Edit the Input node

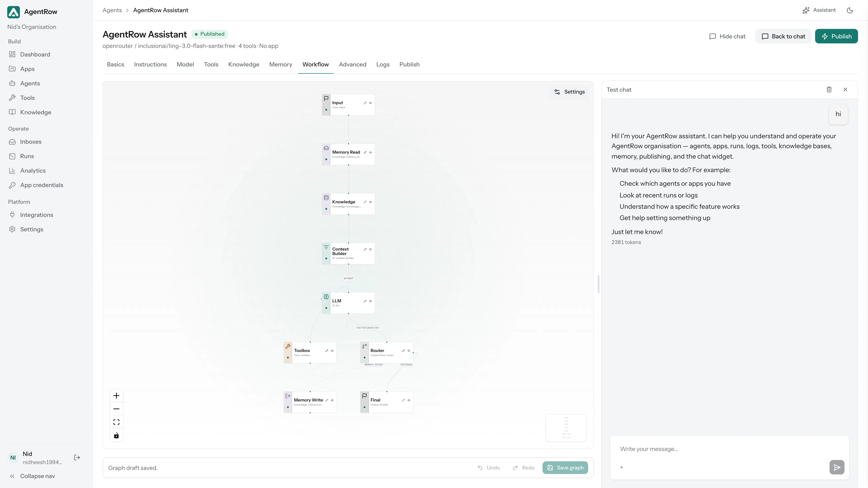[x=365, y=103]
